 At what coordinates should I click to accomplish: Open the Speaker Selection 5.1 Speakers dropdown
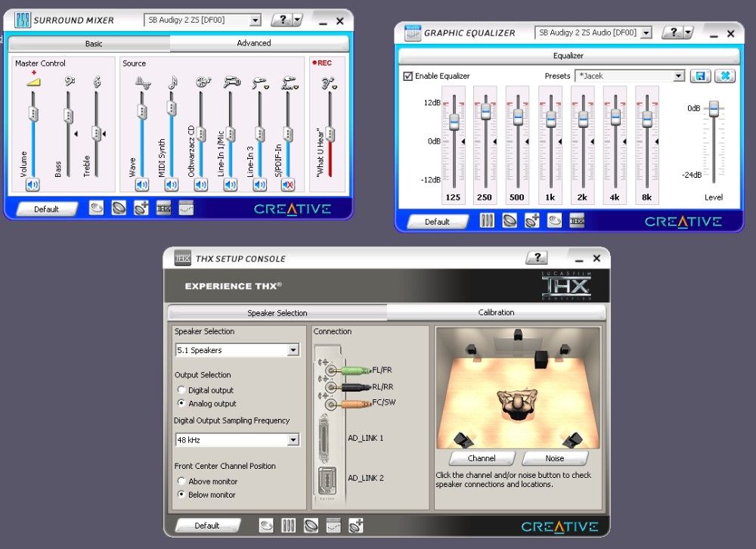coord(293,350)
